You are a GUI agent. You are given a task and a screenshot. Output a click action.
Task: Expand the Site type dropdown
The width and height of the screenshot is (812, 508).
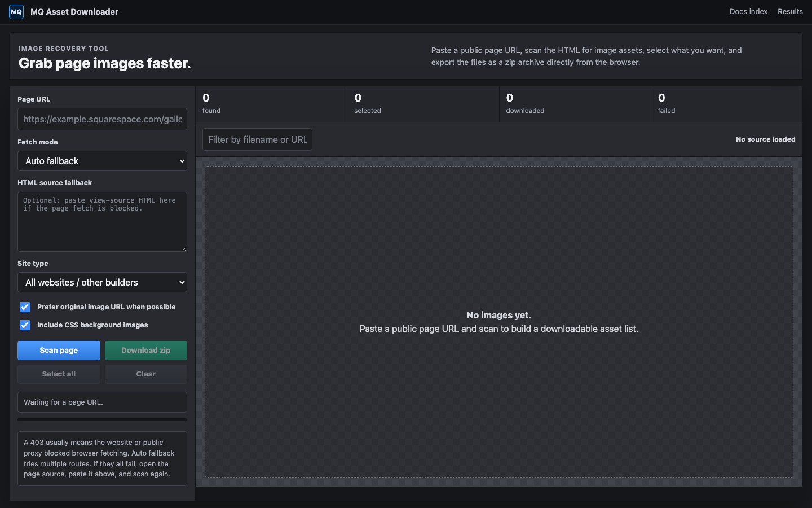[x=102, y=282]
